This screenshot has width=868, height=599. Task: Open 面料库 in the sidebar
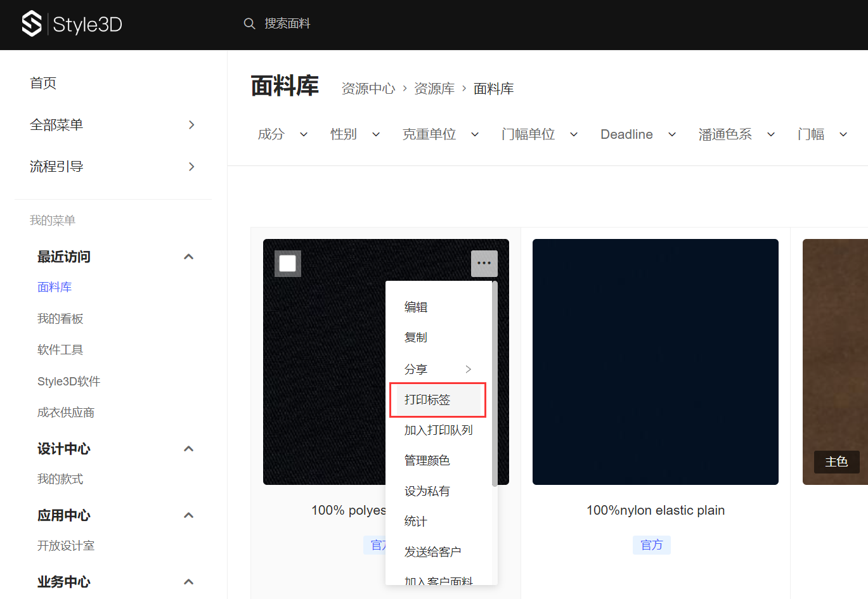coord(55,287)
